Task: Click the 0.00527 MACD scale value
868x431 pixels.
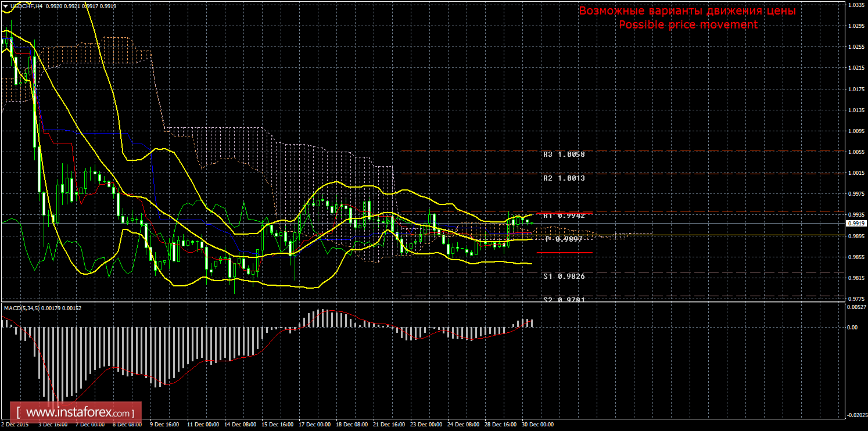Action: tap(856, 307)
